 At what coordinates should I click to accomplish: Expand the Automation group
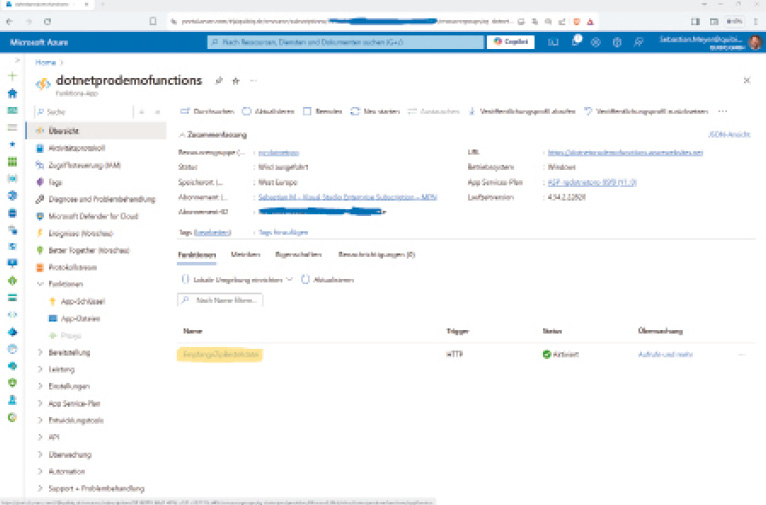click(x=40, y=471)
